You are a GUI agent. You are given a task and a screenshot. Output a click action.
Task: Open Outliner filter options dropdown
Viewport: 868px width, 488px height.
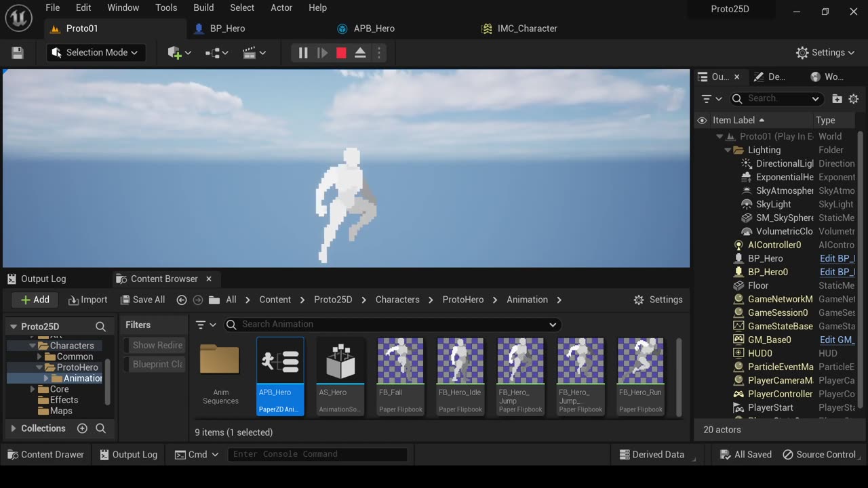[711, 99]
